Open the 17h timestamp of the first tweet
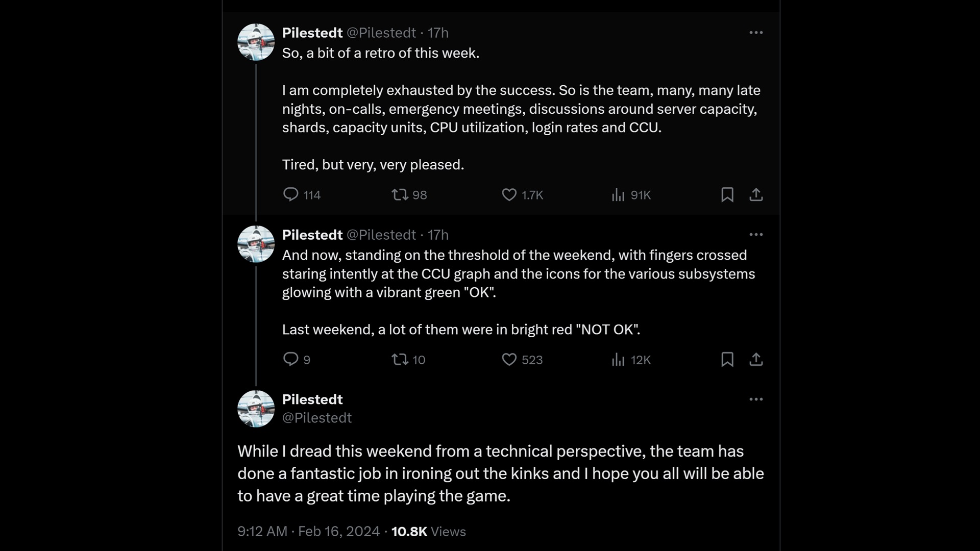Viewport: 980px width, 551px height. (x=438, y=32)
